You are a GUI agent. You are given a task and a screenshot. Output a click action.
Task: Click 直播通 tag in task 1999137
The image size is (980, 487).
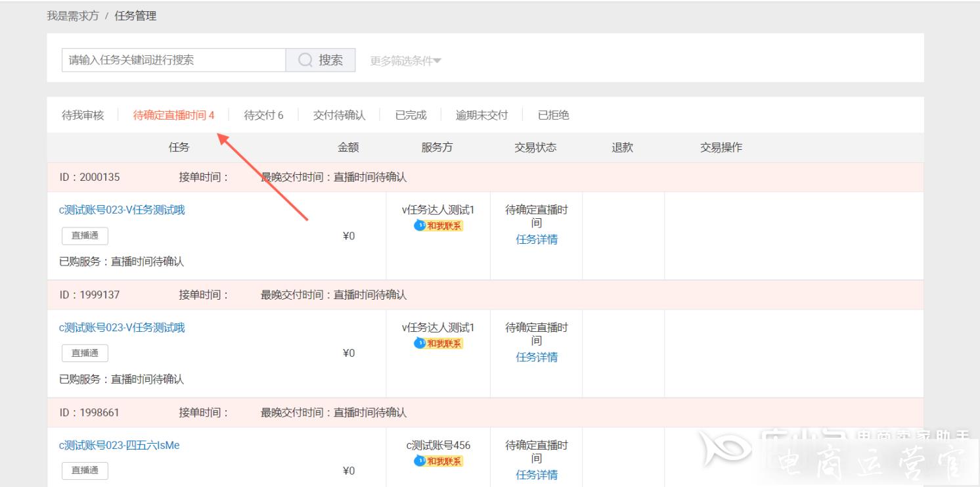pyautogui.click(x=85, y=354)
